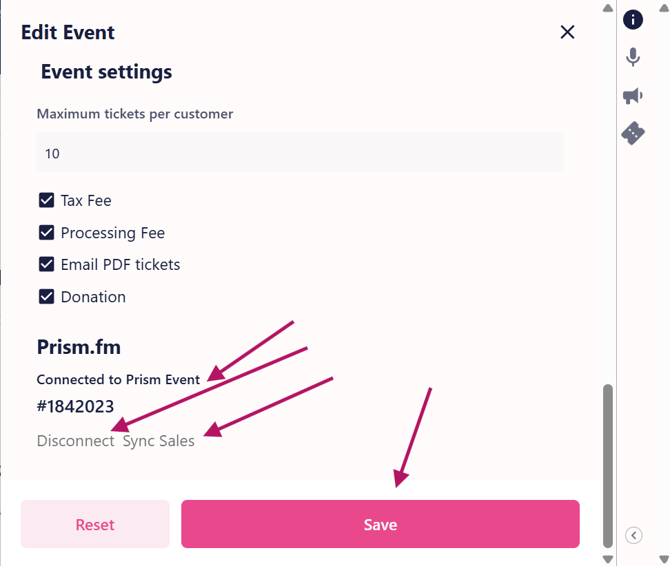Click the microphone icon in the sidebar
This screenshot has width=670, height=566.
tap(633, 57)
